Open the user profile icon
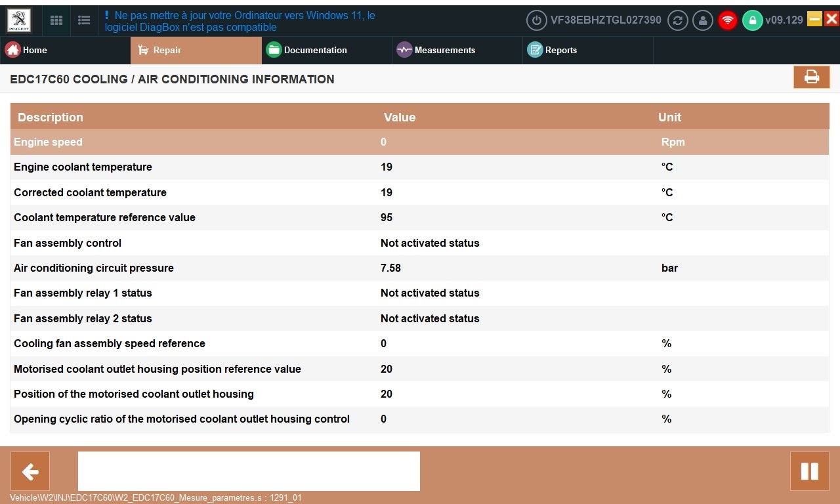This screenshot has width=840, height=504. (703, 20)
